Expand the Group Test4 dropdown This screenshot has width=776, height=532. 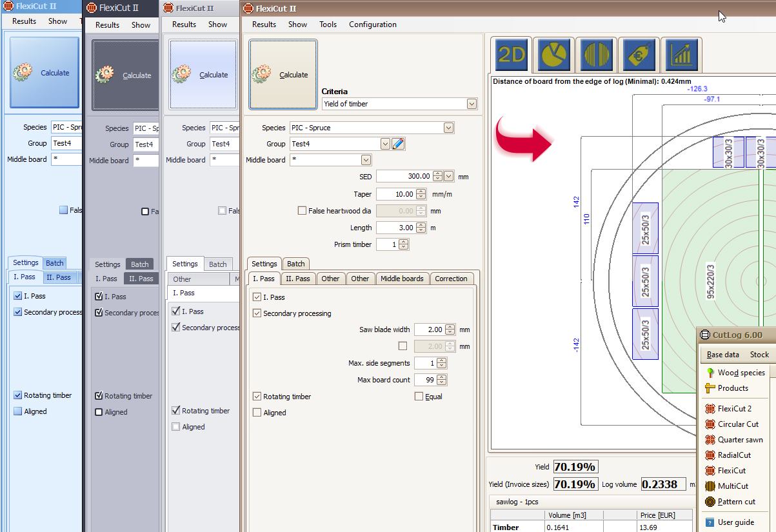coord(385,144)
